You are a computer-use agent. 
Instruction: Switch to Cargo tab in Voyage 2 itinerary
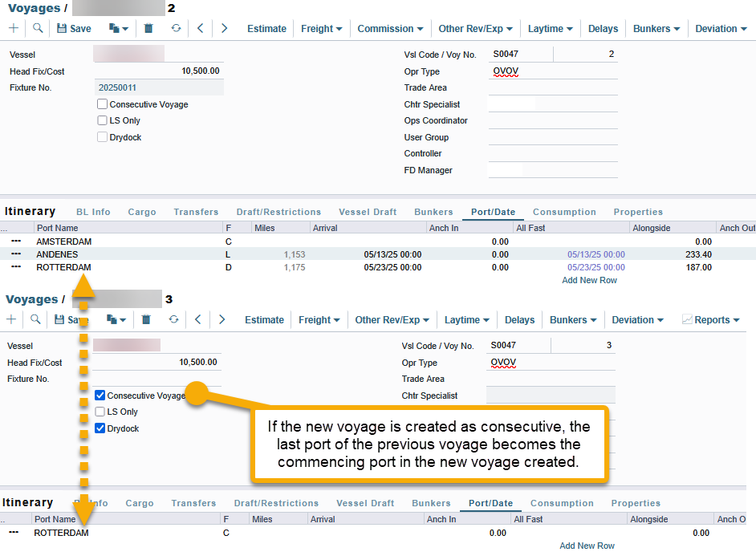(x=142, y=212)
